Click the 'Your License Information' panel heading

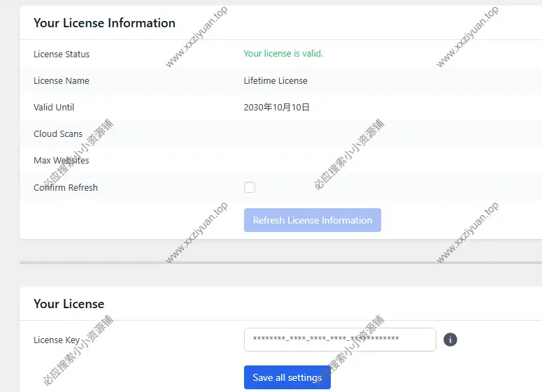104,23
